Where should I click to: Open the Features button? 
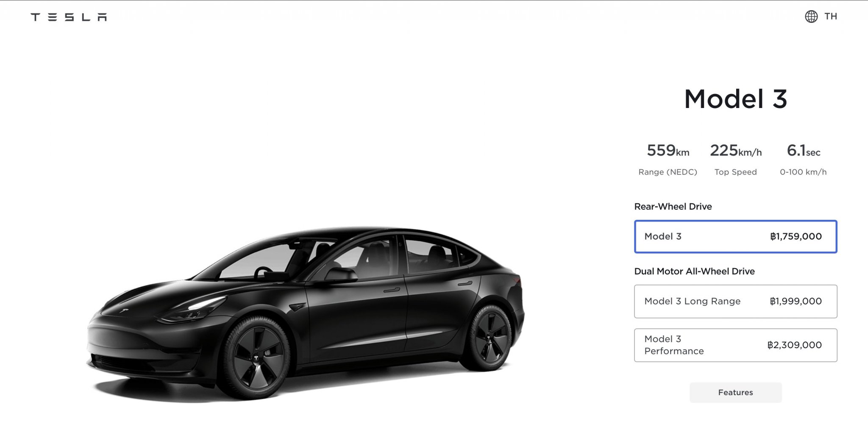pos(735,393)
